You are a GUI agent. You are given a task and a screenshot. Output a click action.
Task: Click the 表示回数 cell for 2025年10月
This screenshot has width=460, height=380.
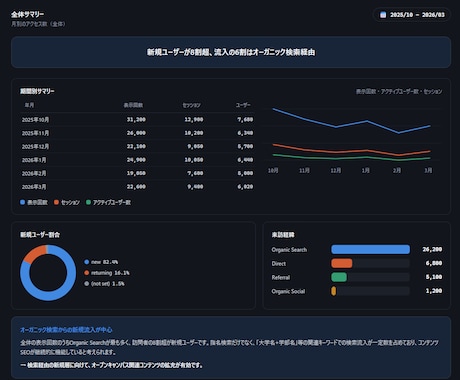point(136,119)
